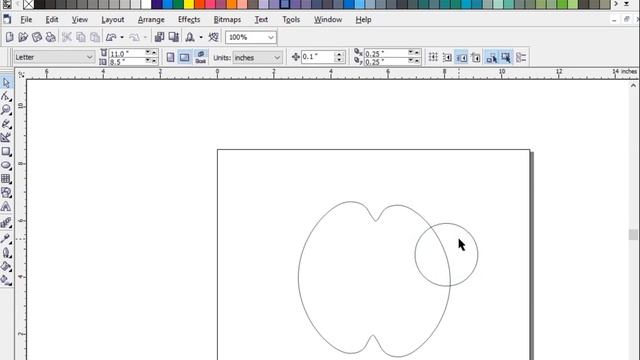The image size is (640, 360).
Task: Open the Bitmaps menu
Action: 227,20
